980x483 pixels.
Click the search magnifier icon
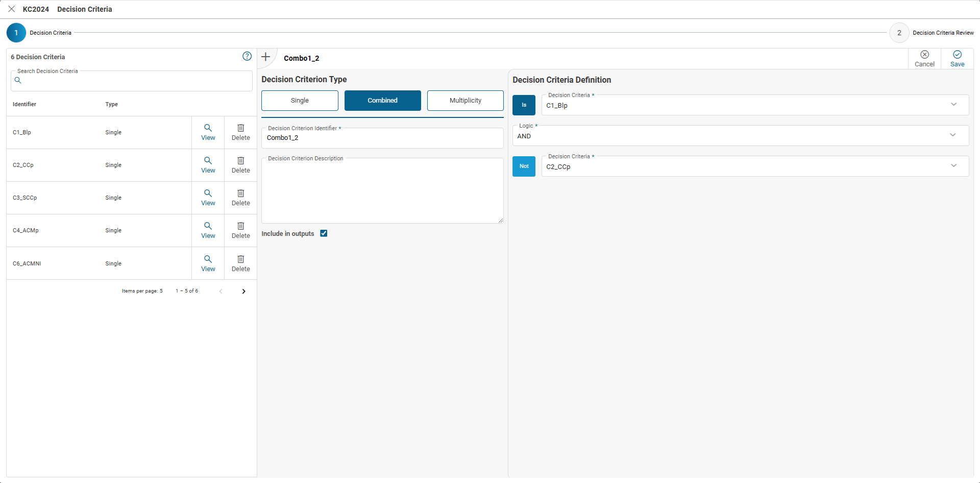18,81
